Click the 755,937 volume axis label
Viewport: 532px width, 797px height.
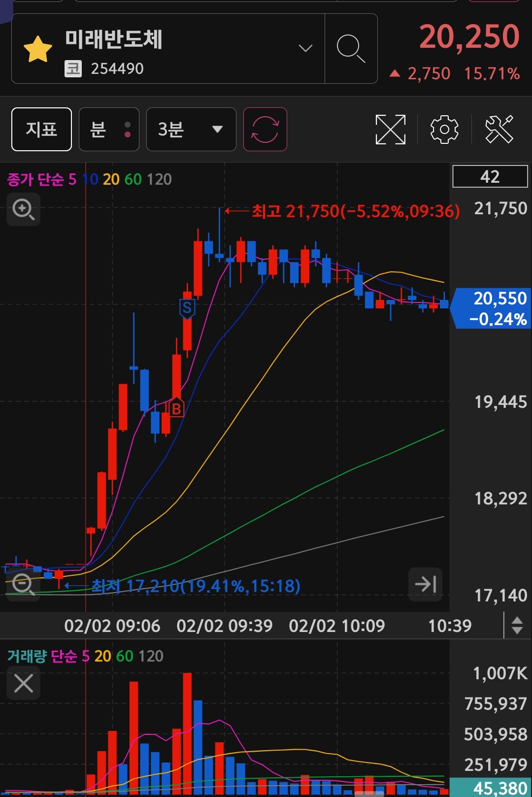pyautogui.click(x=496, y=704)
